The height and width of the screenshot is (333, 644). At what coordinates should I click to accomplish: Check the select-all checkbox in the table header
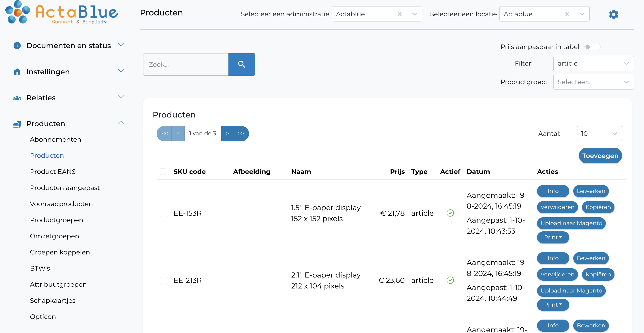coord(163,171)
